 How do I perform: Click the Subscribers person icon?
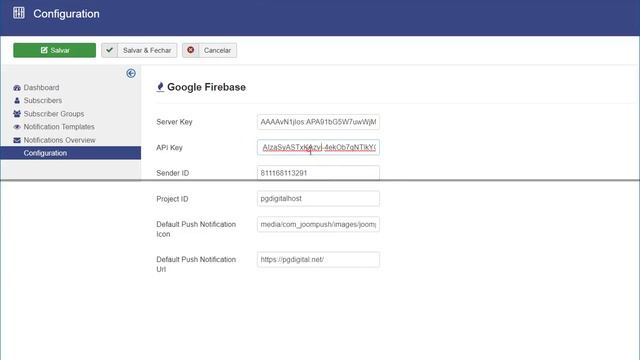point(17,100)
